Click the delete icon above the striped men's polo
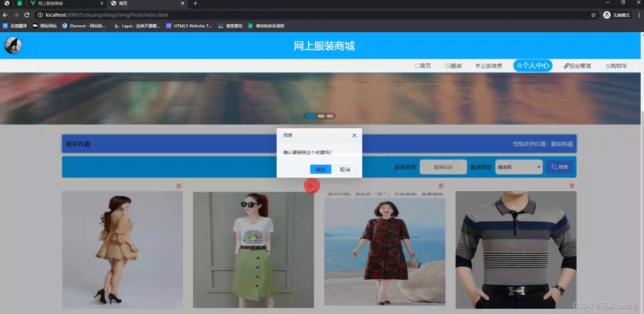Screen dimensions: 644x314 [572, 186]
